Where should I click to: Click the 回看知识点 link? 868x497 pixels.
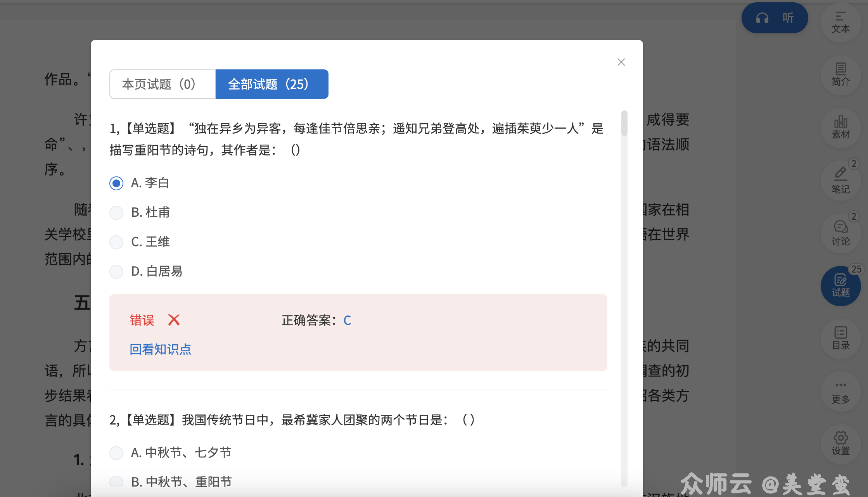click(160, 349)
